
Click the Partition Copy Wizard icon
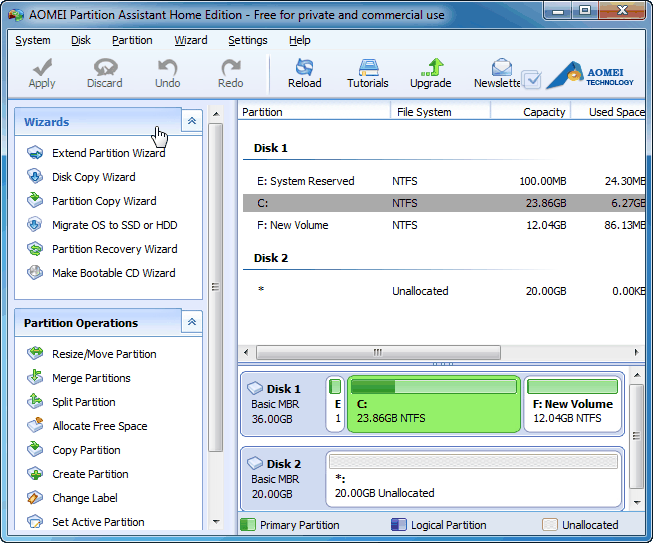(35, 200)
